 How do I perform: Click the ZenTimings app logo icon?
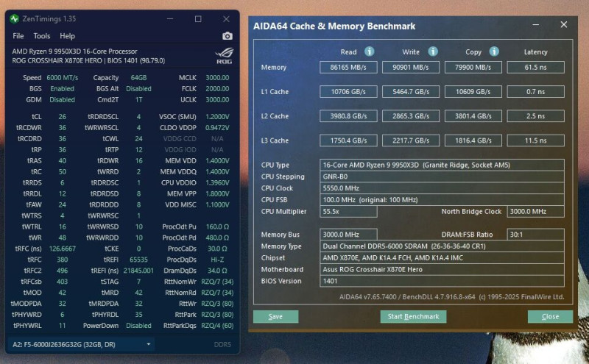[x=15, y=18]
